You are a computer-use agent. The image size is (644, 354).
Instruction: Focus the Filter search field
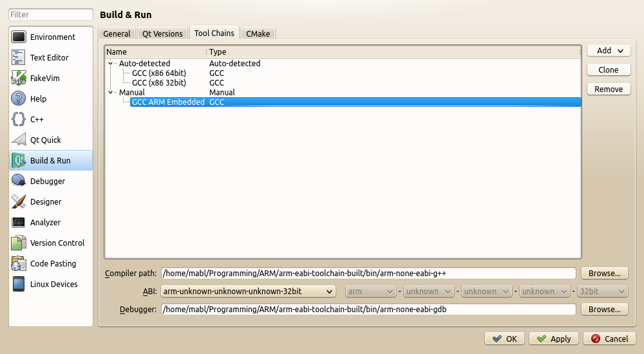[51, 14]
